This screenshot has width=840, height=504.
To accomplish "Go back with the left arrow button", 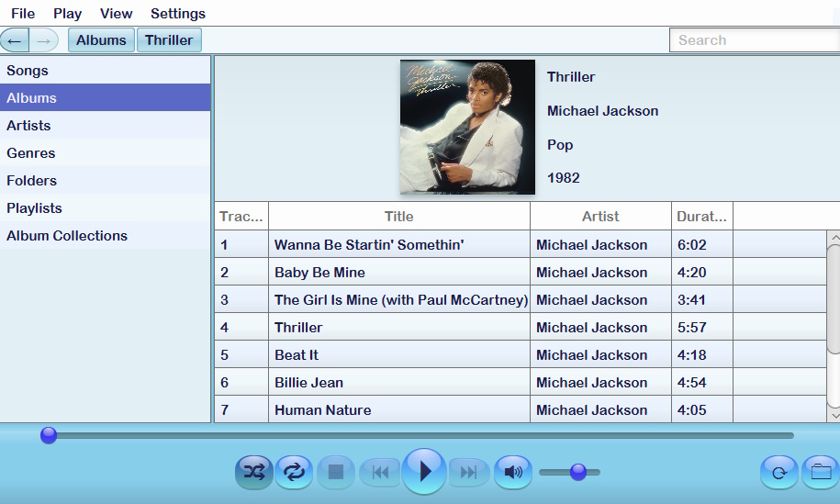I will click(15, 40).
